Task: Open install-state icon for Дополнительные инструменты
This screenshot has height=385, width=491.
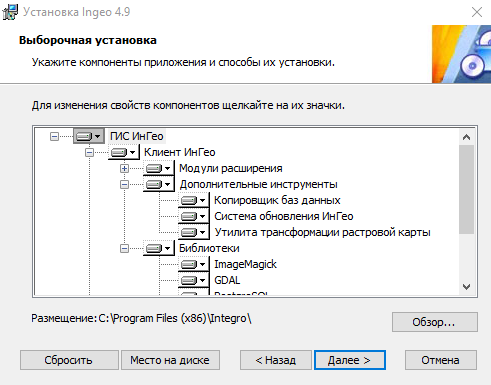Action: (x=159, y=184)
